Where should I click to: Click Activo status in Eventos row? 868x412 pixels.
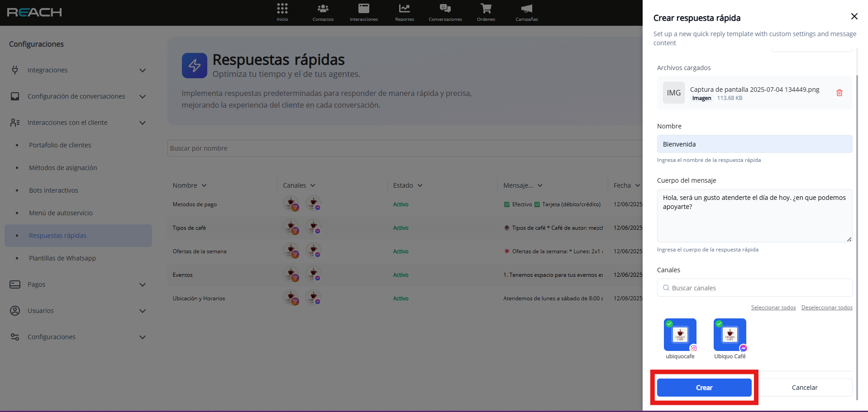click(x=401, y=275)
